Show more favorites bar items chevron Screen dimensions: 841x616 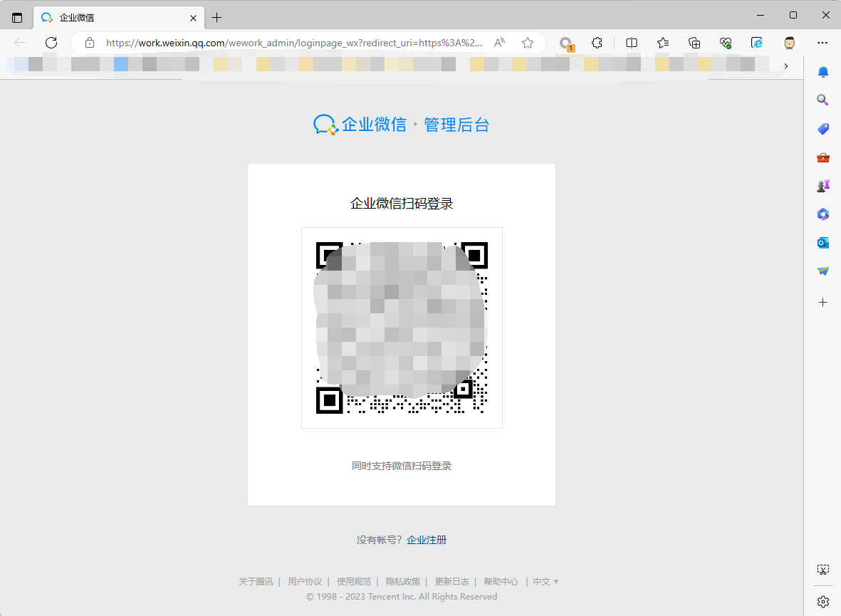[785, 66]
